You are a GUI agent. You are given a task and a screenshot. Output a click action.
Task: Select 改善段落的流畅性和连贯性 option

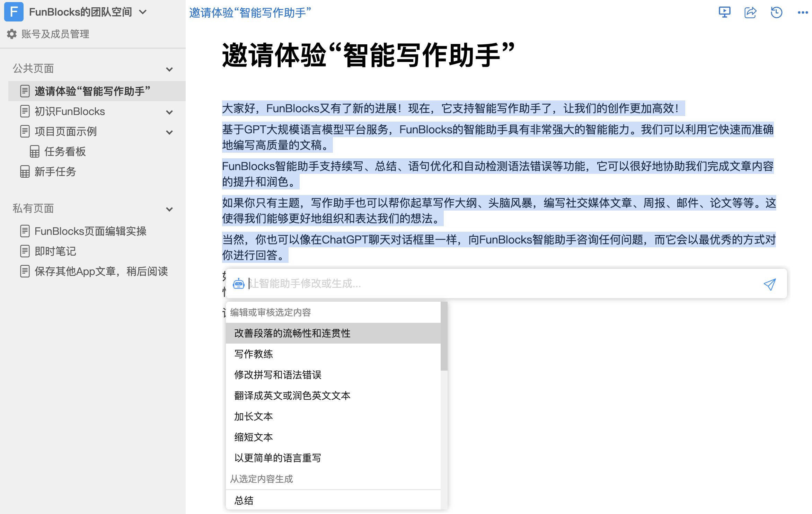pyautogui.click(x=333, y=333)
